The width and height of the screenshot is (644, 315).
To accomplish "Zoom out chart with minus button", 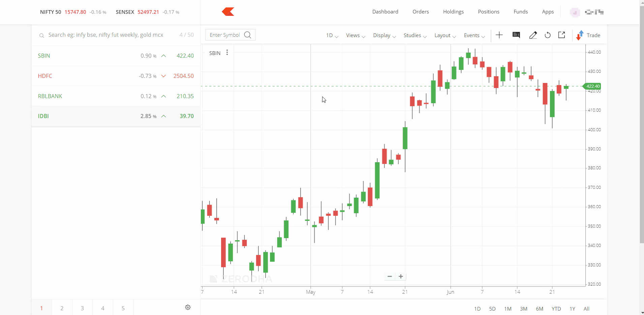I will pyautogui.click(x=390, y=277).
